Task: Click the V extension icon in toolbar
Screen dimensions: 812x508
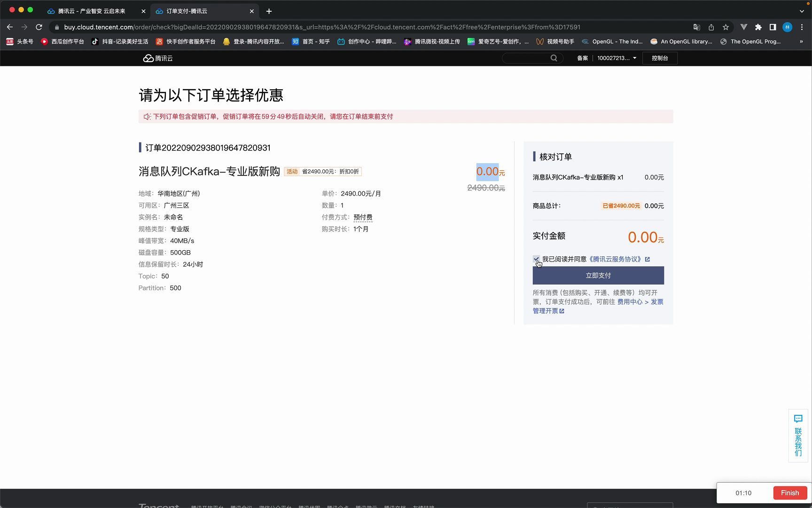Action: coord(744,27)
